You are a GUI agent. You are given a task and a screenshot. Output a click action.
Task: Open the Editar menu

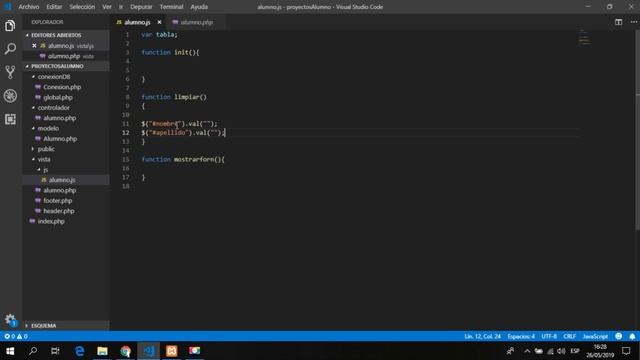coord(54,7)
